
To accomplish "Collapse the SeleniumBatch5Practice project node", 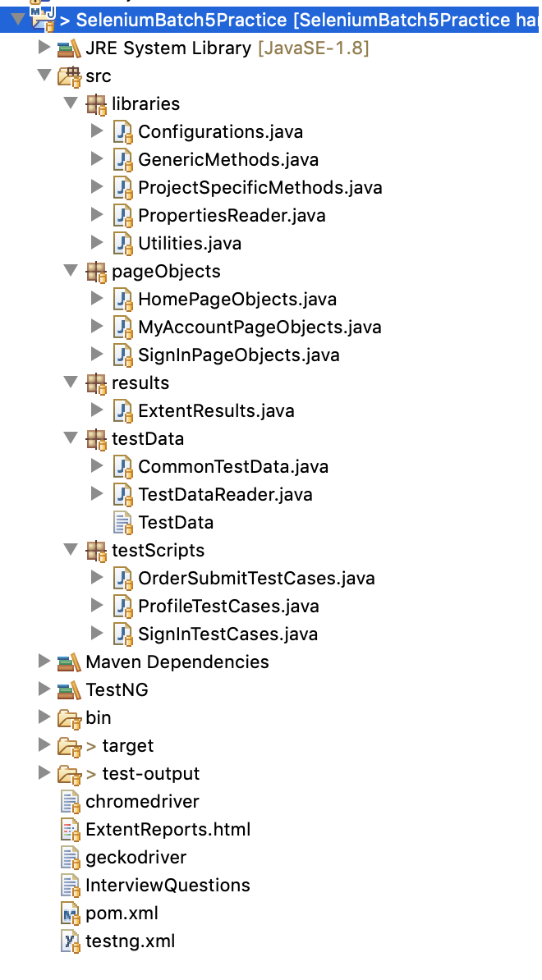I will (x=17, y=20).
